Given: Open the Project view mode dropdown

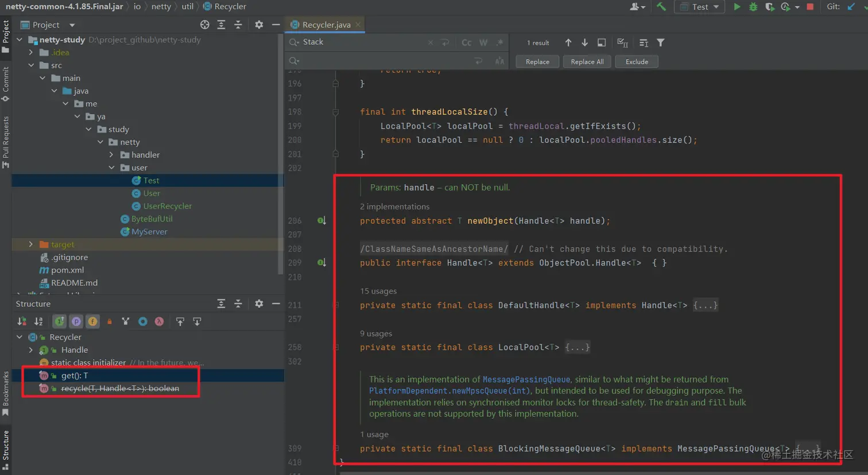Looking at the screenshot, I should pyautogui.click(x=72, y=25).
